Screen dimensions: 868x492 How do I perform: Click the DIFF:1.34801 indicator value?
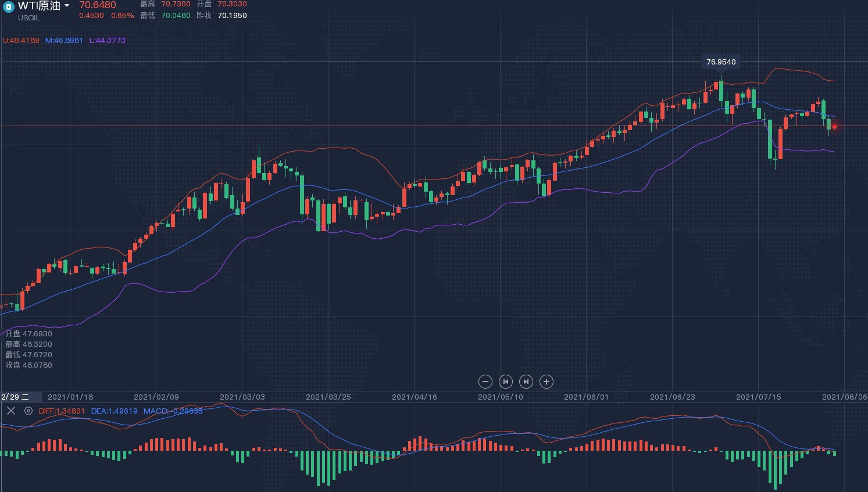(62, 411)
